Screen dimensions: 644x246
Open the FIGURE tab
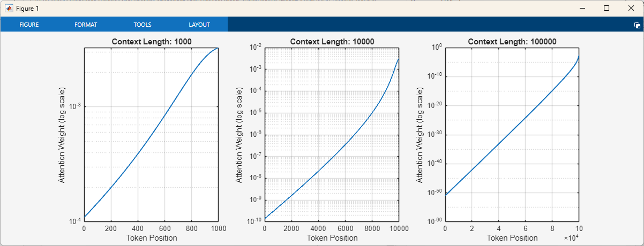29,25
